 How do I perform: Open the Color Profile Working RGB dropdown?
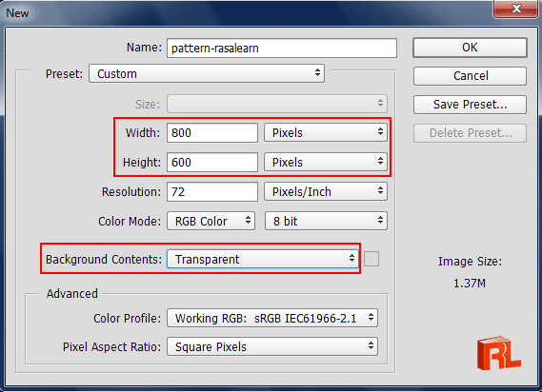272,318
